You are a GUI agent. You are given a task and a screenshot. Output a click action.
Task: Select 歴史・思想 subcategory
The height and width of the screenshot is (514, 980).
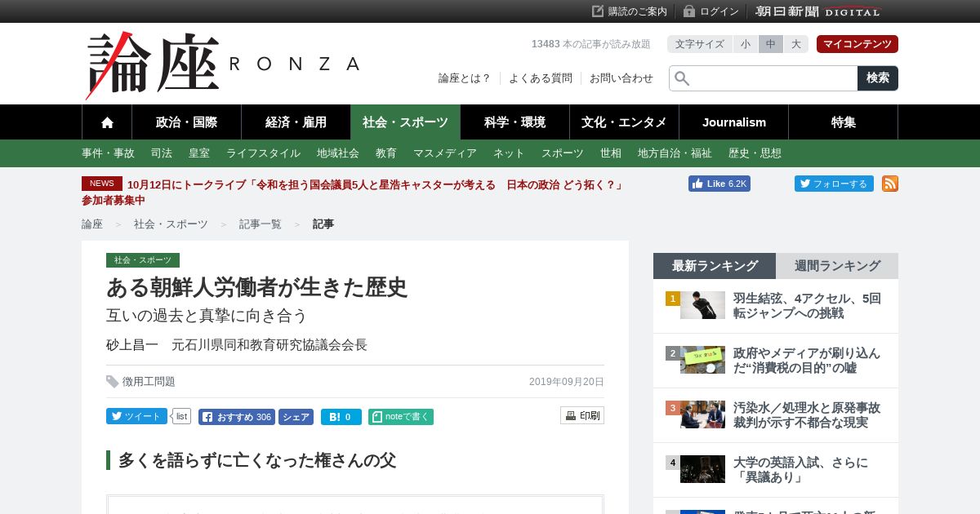pos(755,153)
